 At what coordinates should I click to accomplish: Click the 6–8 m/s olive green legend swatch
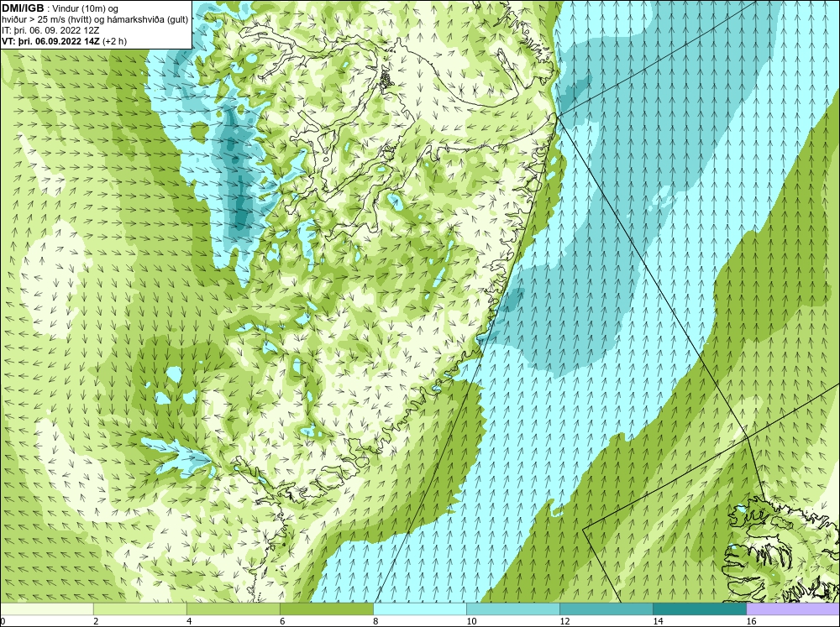(x=327, y=609)
